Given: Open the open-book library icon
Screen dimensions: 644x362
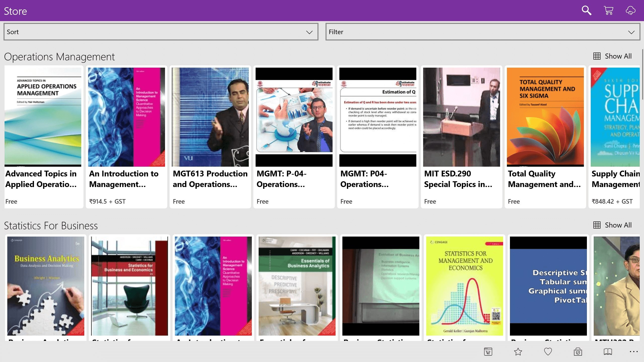Looking at the screenshot, I should click(x=608, y=351).
